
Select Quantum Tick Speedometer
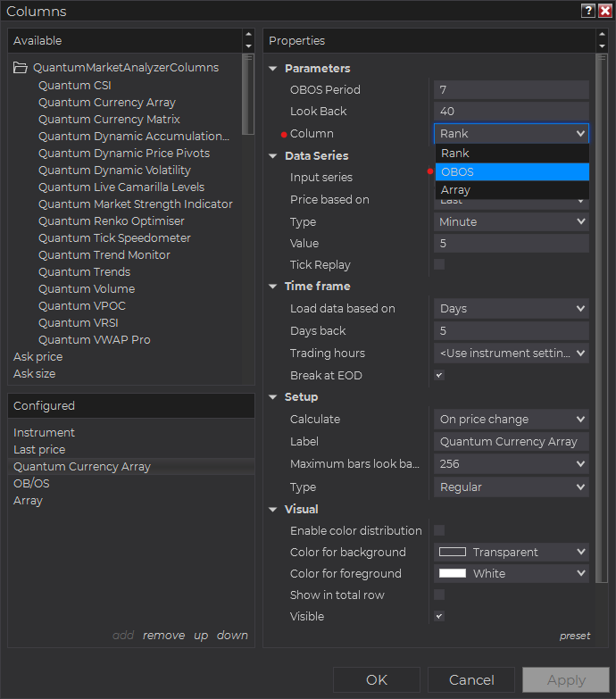click(x=114, y=237)
